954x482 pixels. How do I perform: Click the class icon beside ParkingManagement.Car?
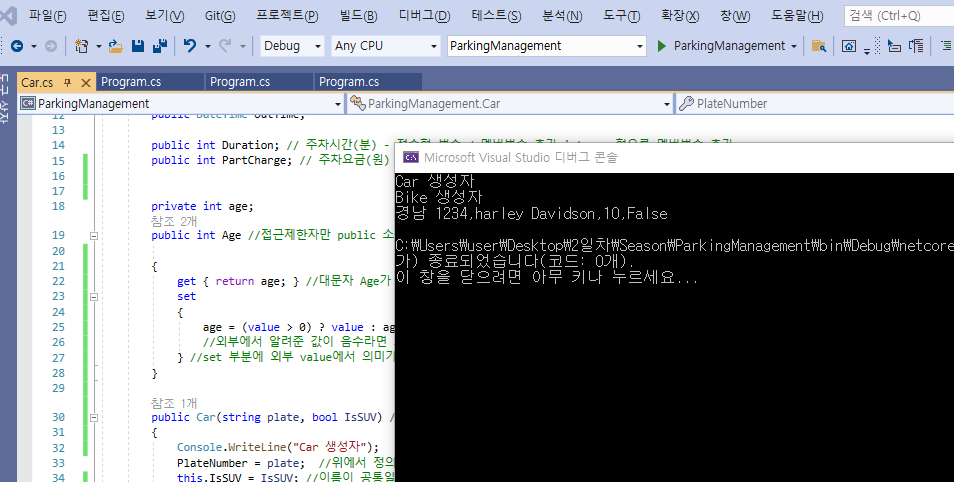coord(357,103)
